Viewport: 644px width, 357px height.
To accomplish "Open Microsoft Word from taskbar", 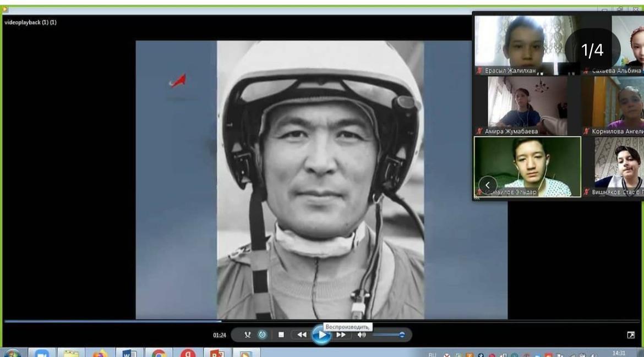I will coord(129,353).
